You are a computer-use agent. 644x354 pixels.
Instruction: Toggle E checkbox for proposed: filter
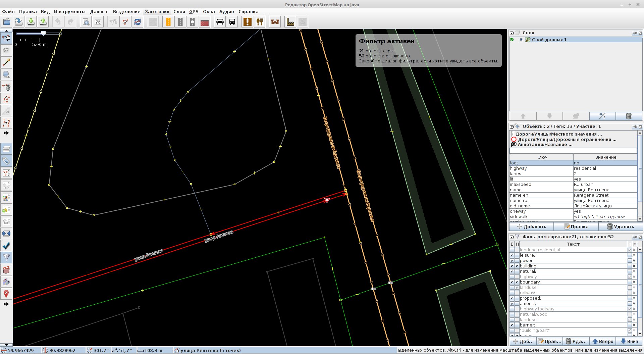coord(512,298)
